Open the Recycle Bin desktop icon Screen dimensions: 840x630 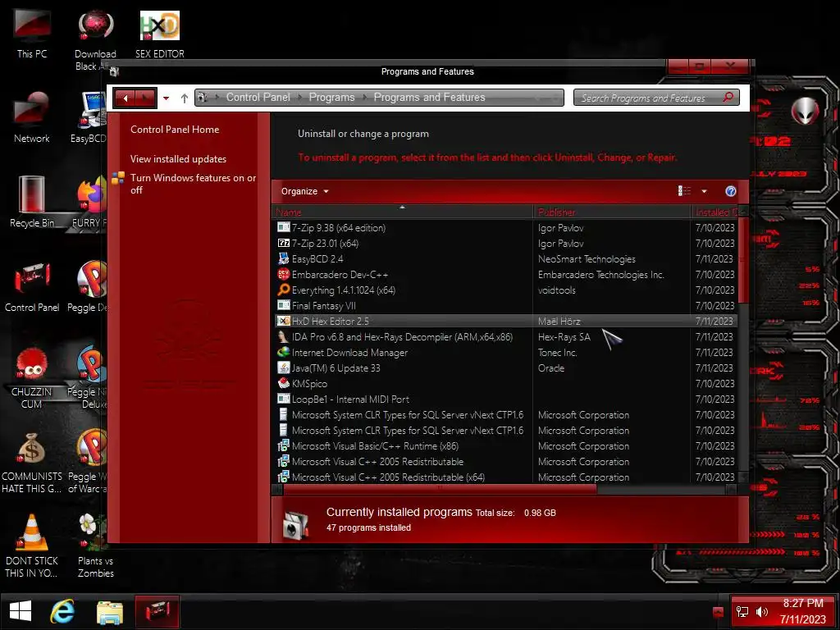pyautogui.click(x=32, y=203)
